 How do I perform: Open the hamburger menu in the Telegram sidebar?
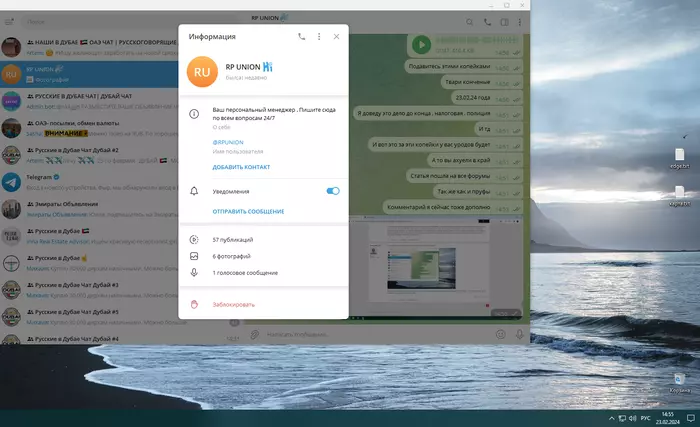point(9,21)
